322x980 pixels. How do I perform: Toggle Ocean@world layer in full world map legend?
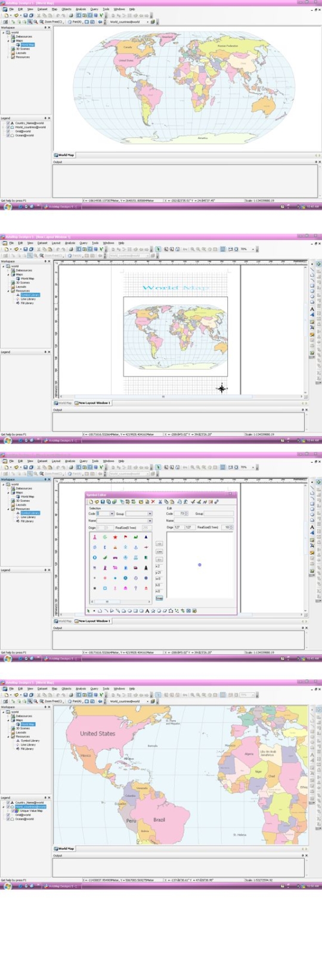[x=8, y=135]
